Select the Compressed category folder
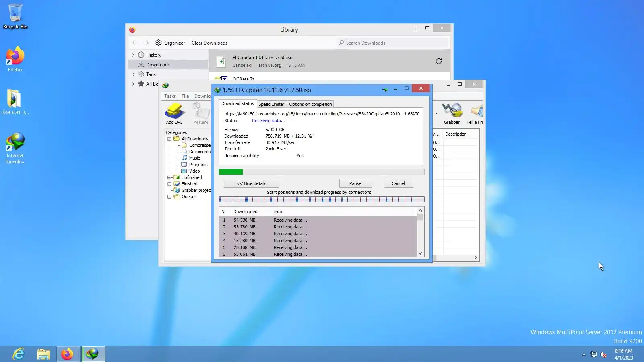Image resolution: width=644 pixels, height=362 pixels. click(x=196, y=145)
